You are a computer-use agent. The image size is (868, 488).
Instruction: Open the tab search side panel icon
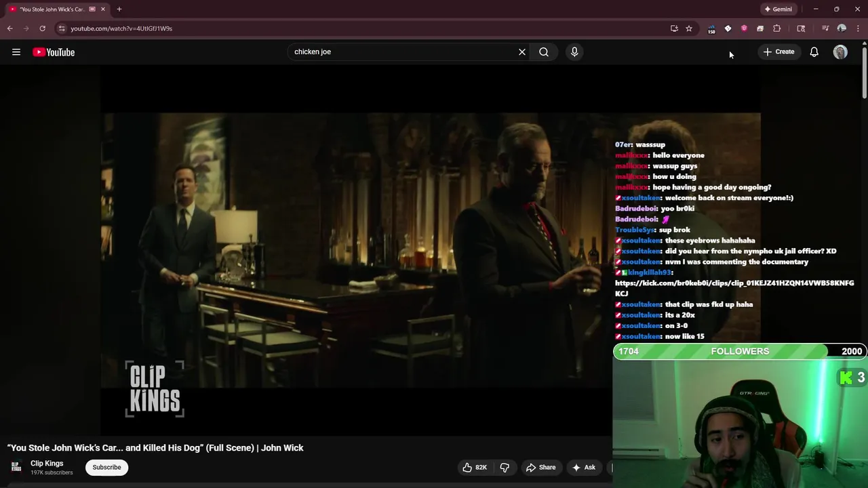coord(801,28)
